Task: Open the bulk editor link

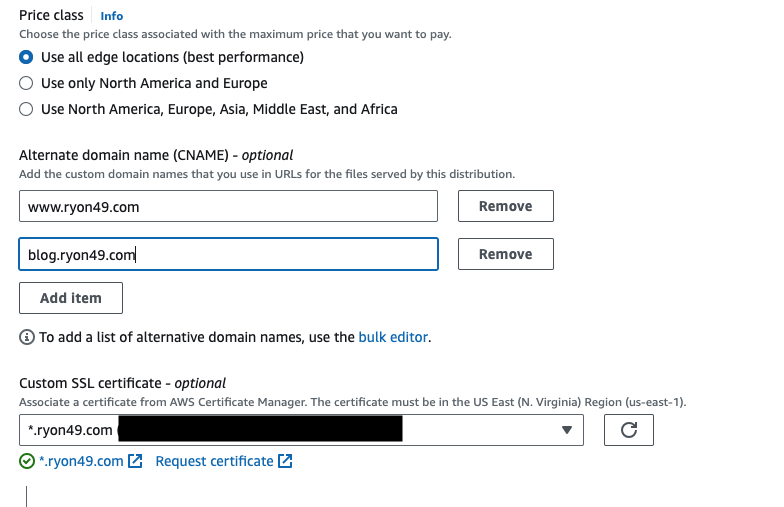Action: click(393, 337)
